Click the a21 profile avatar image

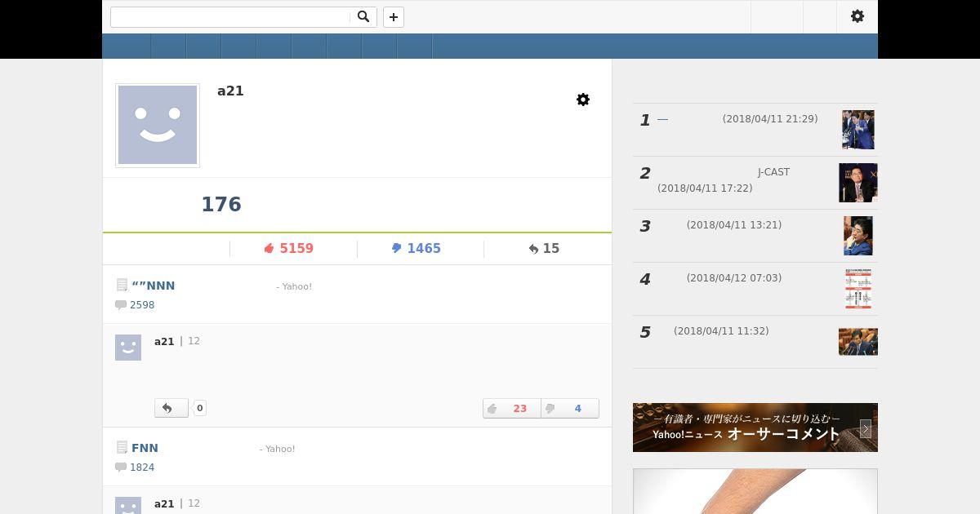point(158,125)
